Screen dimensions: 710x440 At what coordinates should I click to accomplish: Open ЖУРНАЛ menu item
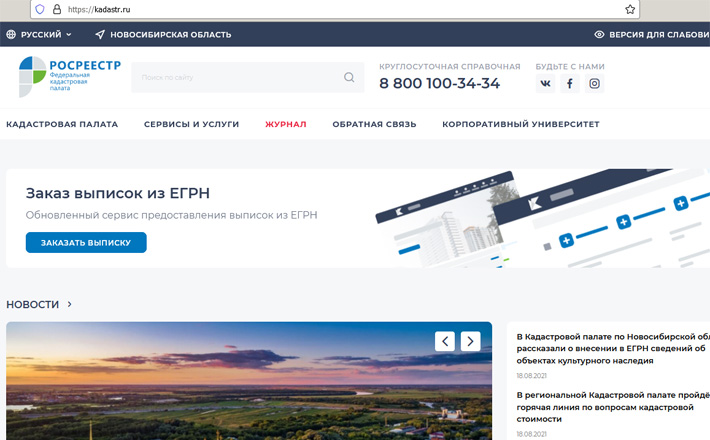[x=286, y=124]
